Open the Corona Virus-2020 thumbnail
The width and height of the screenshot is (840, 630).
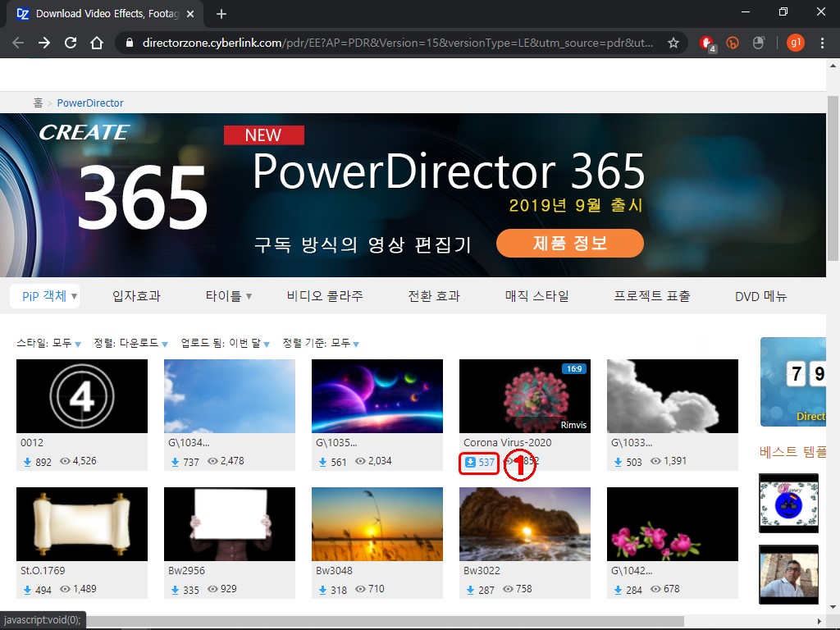[525, 396]
